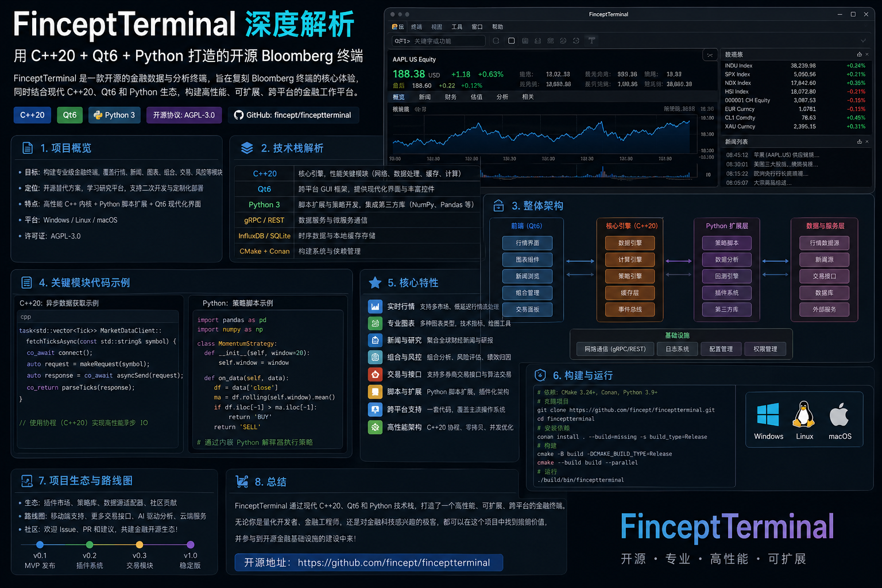Select the v0.2 插件系统 roadmap marker
The image size is (882, 588).
click(x=90, y=544)
